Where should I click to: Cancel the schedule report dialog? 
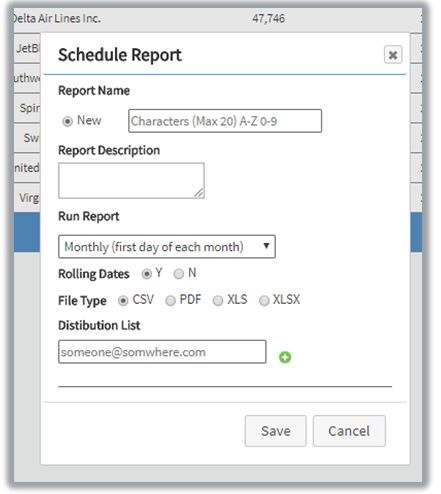349,431
